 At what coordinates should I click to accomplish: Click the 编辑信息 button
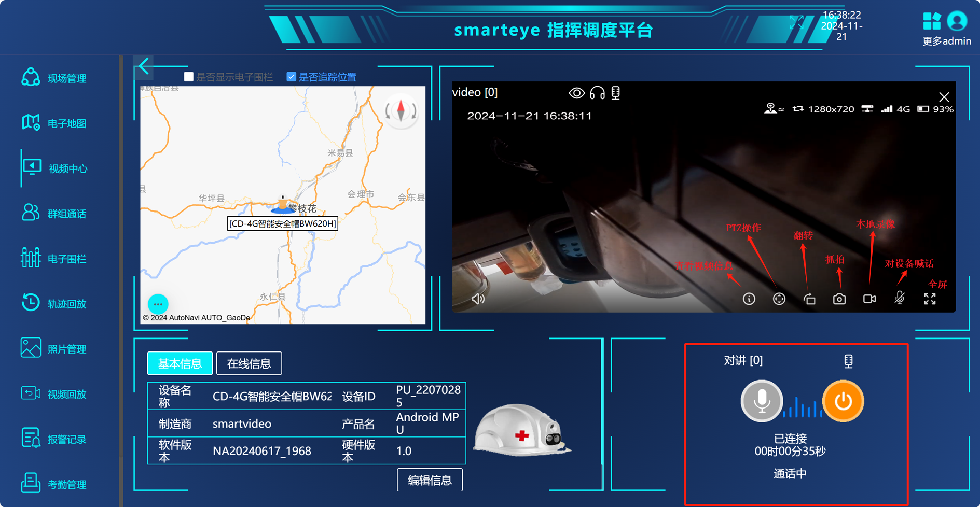click(x=430, y=480)
